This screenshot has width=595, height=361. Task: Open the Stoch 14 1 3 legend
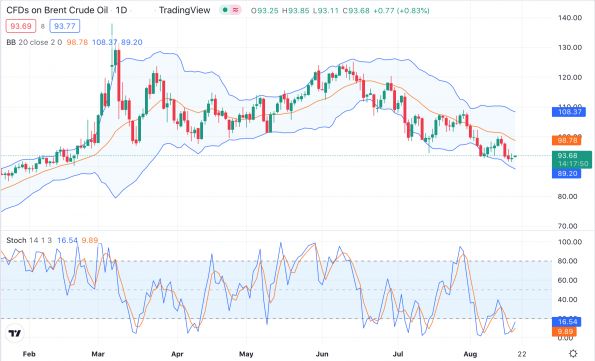click(52, 240)
